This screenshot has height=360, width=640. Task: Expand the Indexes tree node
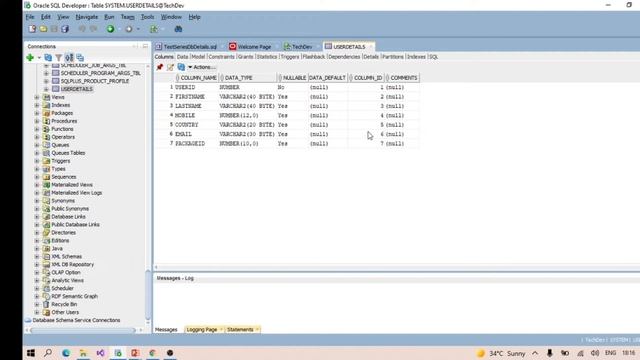point(37,105)
